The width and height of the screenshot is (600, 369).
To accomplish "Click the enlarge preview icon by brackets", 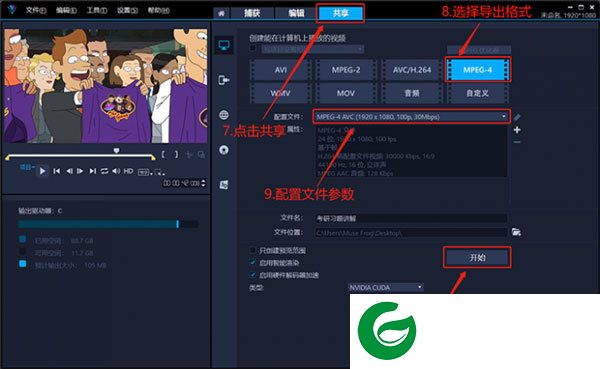I will (x=201, y=155).
